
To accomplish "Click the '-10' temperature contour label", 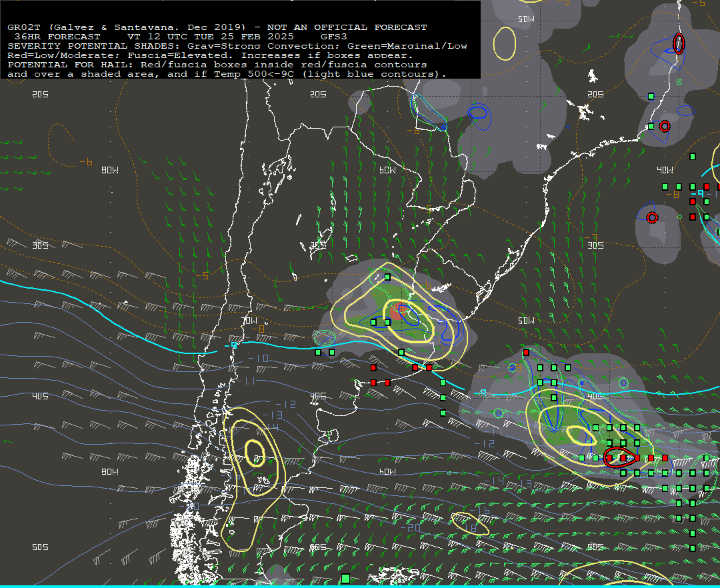I will [x=259, y=358].
